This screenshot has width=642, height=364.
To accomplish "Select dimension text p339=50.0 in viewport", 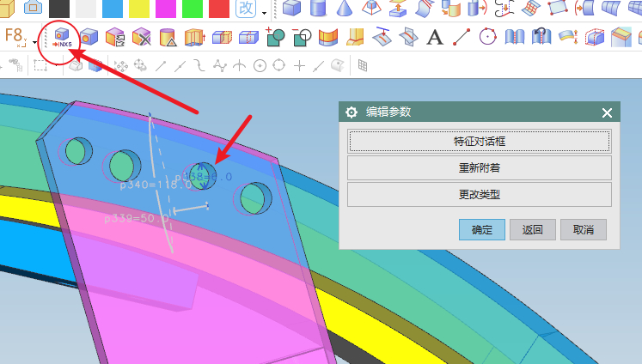I will 137,218.
